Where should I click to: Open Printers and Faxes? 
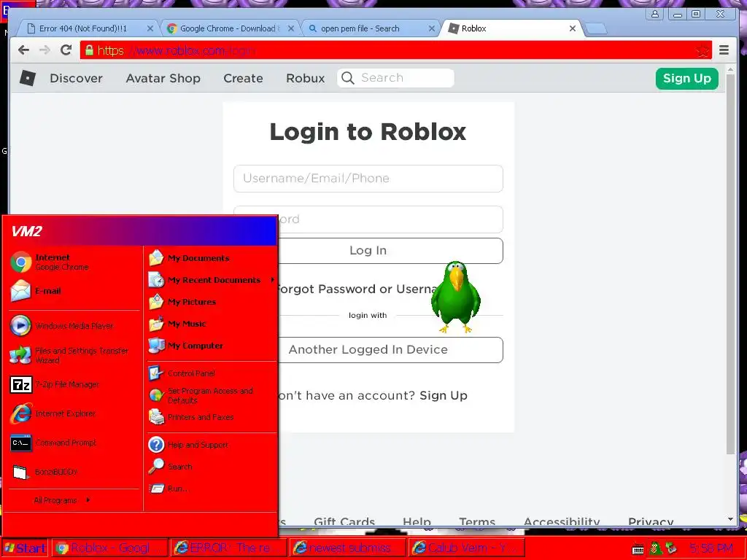tap(191, 417)
